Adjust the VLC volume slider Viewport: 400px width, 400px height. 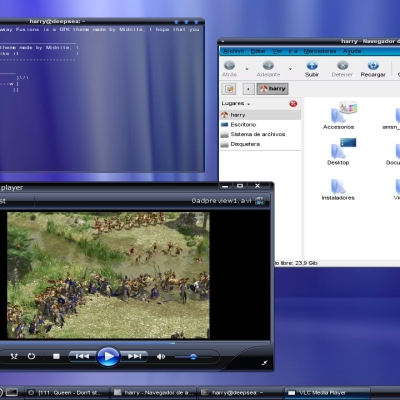[193, 357]
